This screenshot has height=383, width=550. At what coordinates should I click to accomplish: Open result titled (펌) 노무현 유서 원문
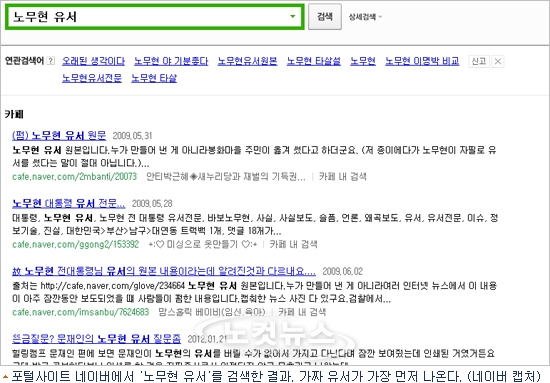pos(59,135)
